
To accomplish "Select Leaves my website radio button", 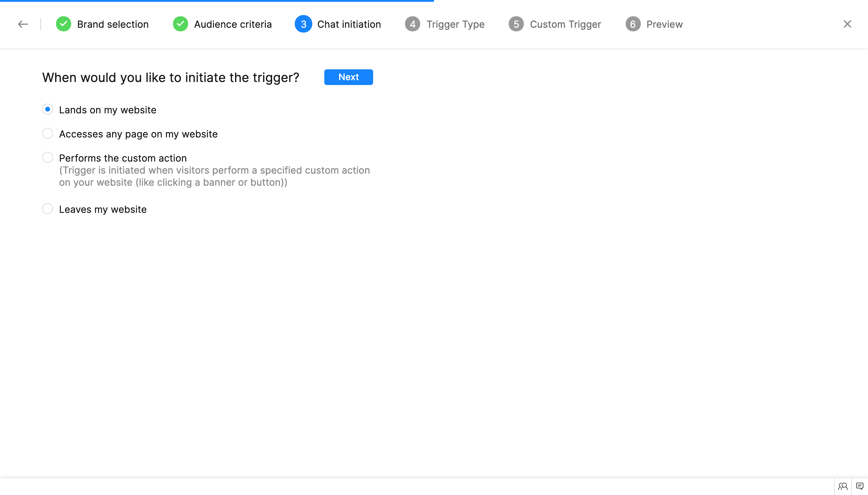I will point(48,209).
